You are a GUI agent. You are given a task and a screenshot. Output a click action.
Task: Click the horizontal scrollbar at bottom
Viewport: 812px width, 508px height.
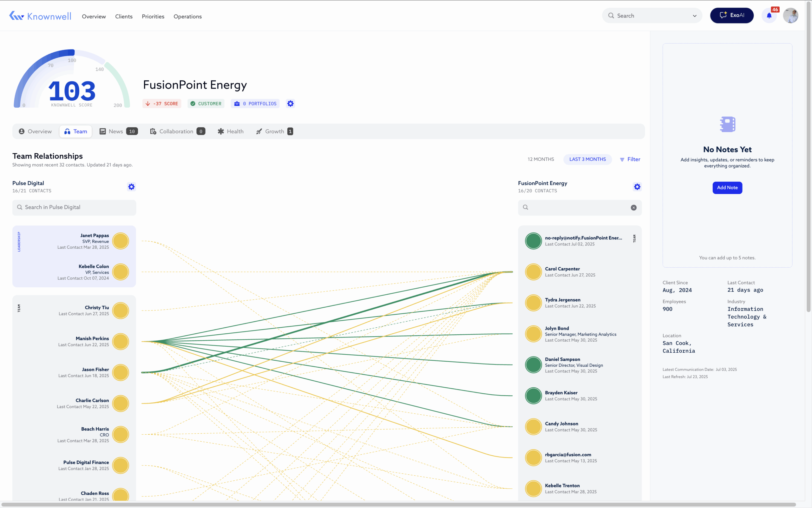[399, 504]
